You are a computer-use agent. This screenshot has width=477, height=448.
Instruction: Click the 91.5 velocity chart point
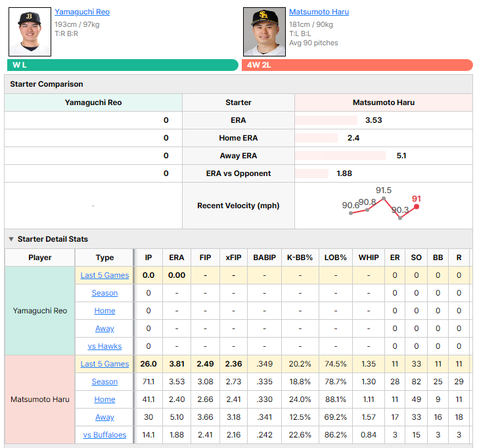click(384, 198)
